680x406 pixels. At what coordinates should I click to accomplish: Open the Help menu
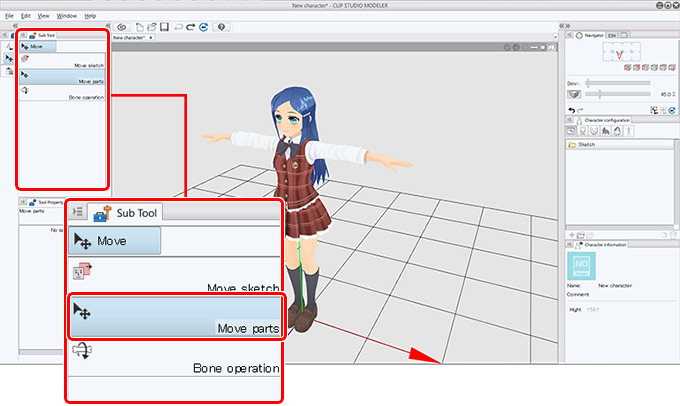click(90, 16)
